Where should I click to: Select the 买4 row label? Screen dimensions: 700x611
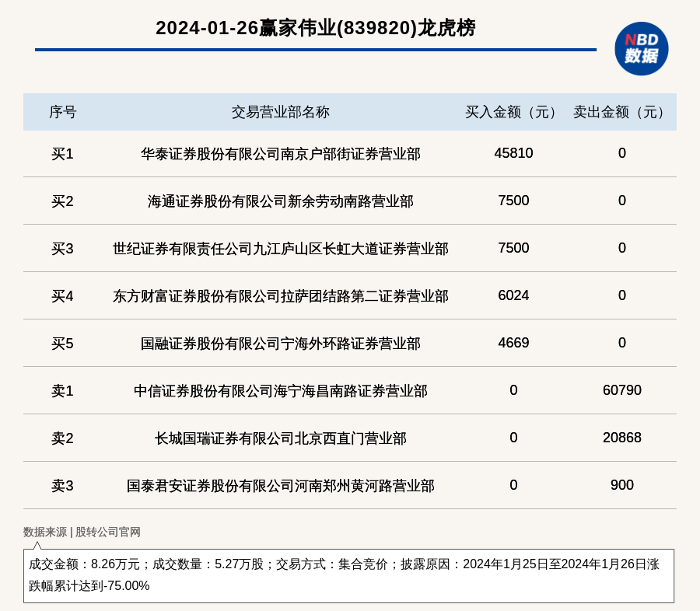point(62,296)
